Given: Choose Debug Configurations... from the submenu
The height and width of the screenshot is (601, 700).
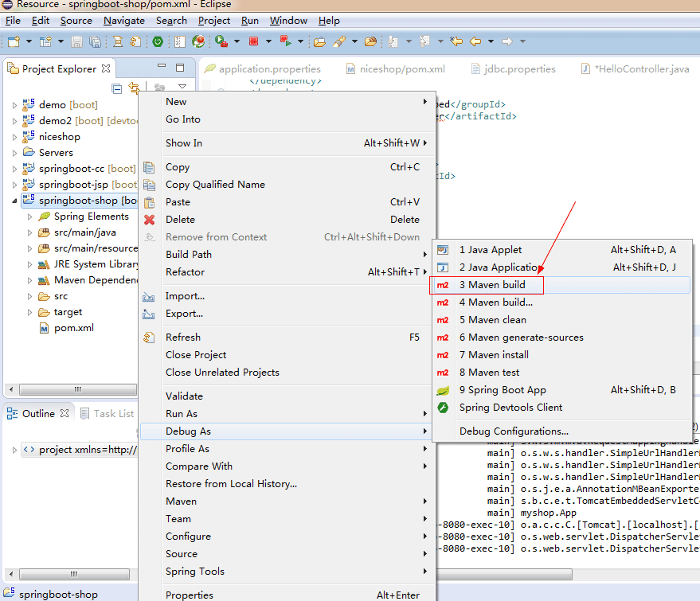Looking at the screenshot, I should tap(514, 431).
